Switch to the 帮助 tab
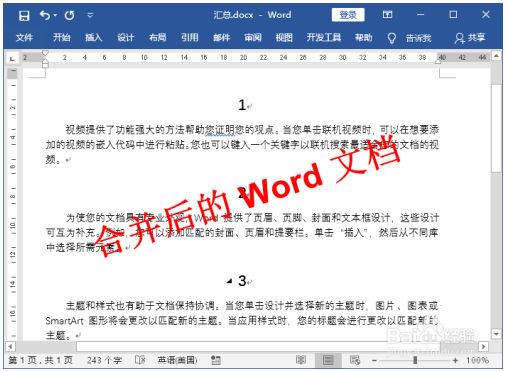The height and width of the screenshot is (372, 506). pos(363,37)
